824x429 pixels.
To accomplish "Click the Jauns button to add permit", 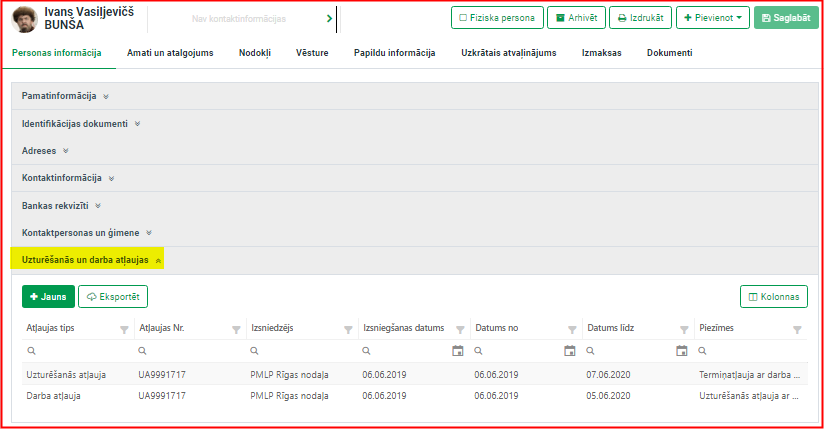I will 48,297.
